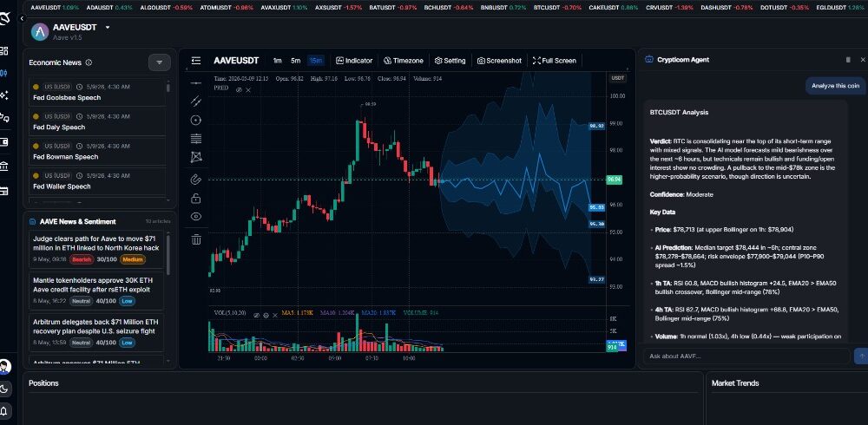Open the Economic News filter dropdown

[160, 62]
